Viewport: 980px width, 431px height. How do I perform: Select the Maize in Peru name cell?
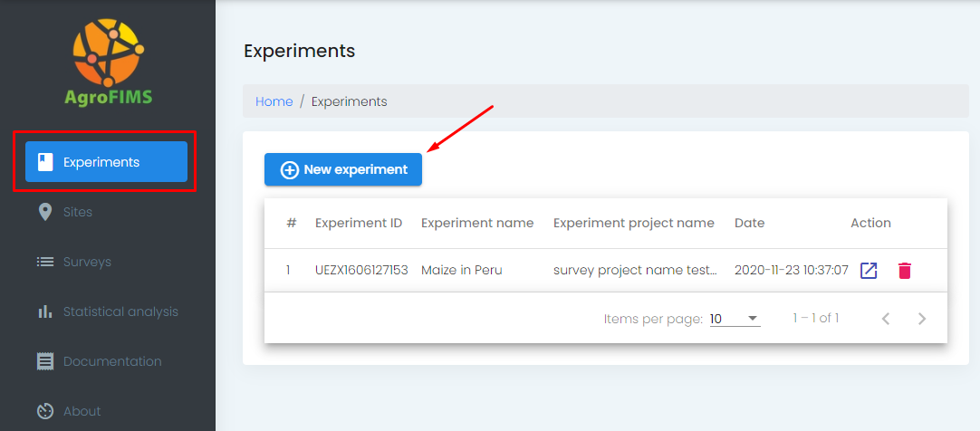(x=462, y=271)
